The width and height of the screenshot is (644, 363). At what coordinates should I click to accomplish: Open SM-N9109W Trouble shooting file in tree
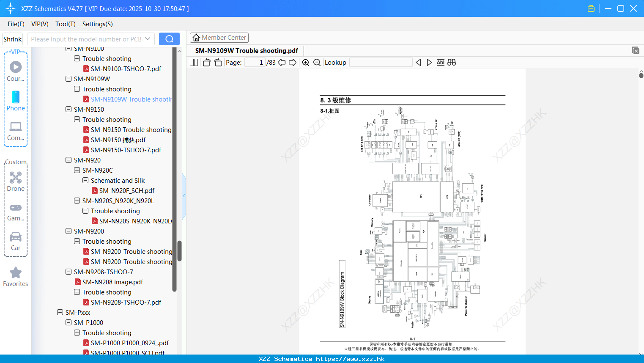(x=131, y=99)
